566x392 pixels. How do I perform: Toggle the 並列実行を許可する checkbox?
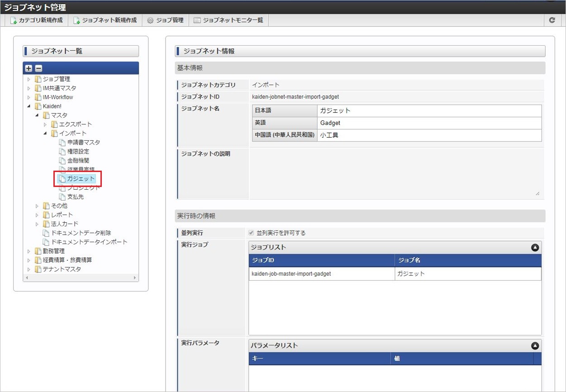(251, 233)
